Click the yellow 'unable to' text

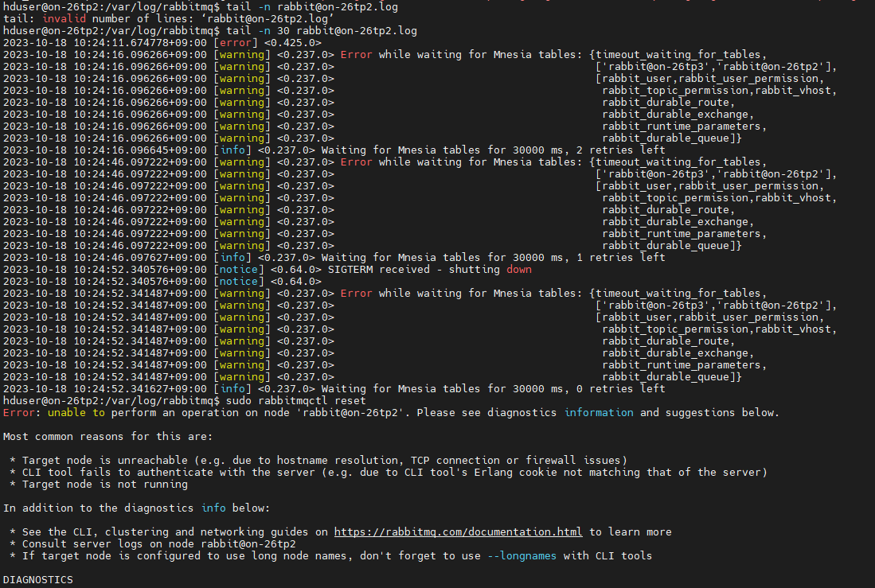click(76, 413)
